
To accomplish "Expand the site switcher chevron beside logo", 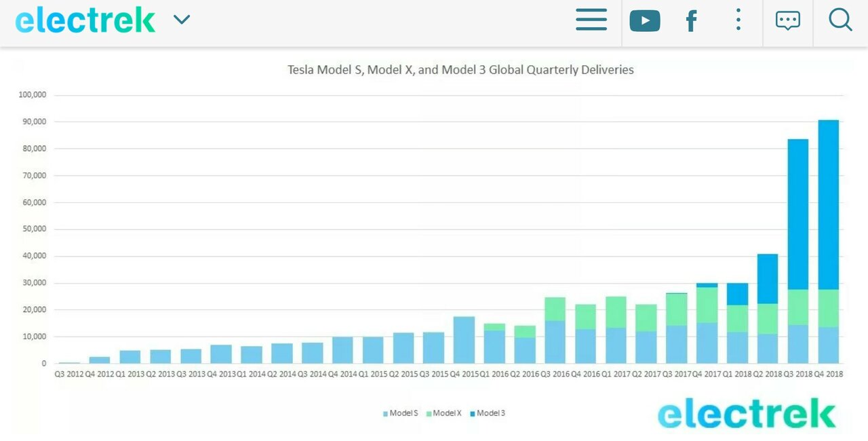I will (x=181, y=20).
